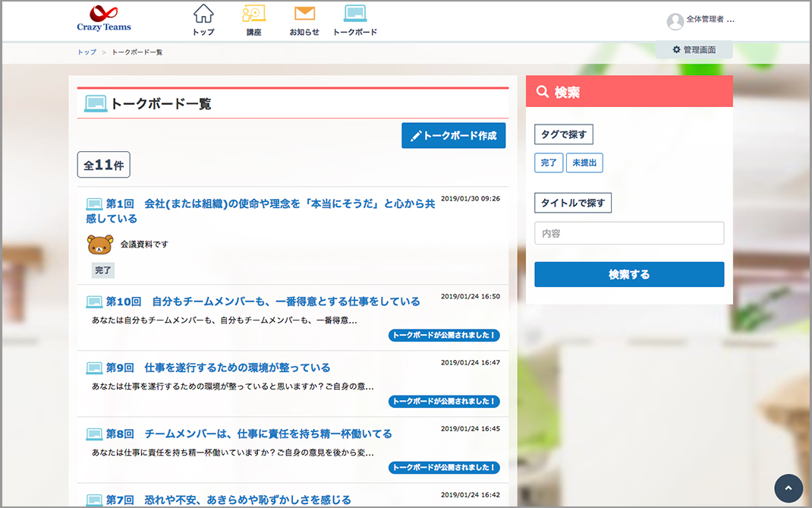Open 第10回 自分もチームメンバーも topic
The width and height of the screenshot is (812, 508).
(263, 301)
